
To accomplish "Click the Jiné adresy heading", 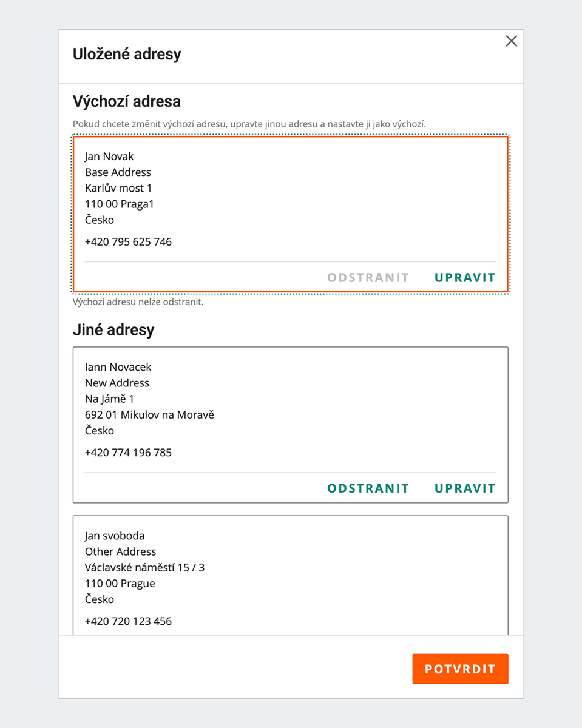I will [113, 330].
